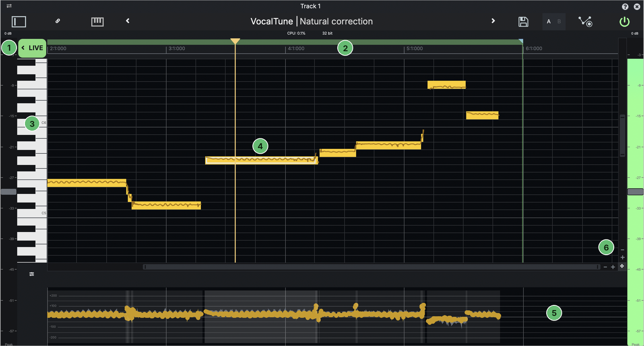This screenshot has width=644, height=346.
Task: Zoom in vertically with plus button
Action: pyautogui.click(x=622, y=257)
